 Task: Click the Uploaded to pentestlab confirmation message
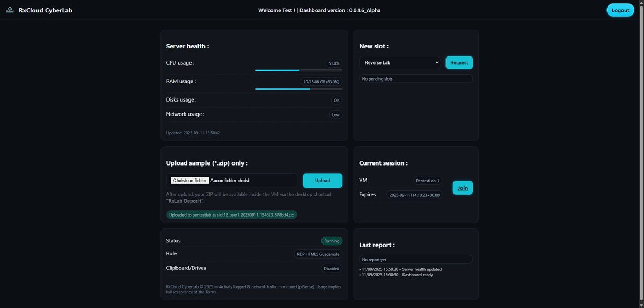232,214
